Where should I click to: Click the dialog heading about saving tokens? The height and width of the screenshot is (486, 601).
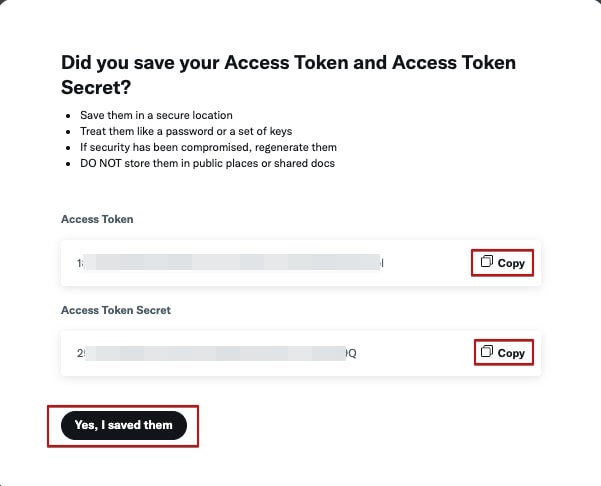point(288,75)
